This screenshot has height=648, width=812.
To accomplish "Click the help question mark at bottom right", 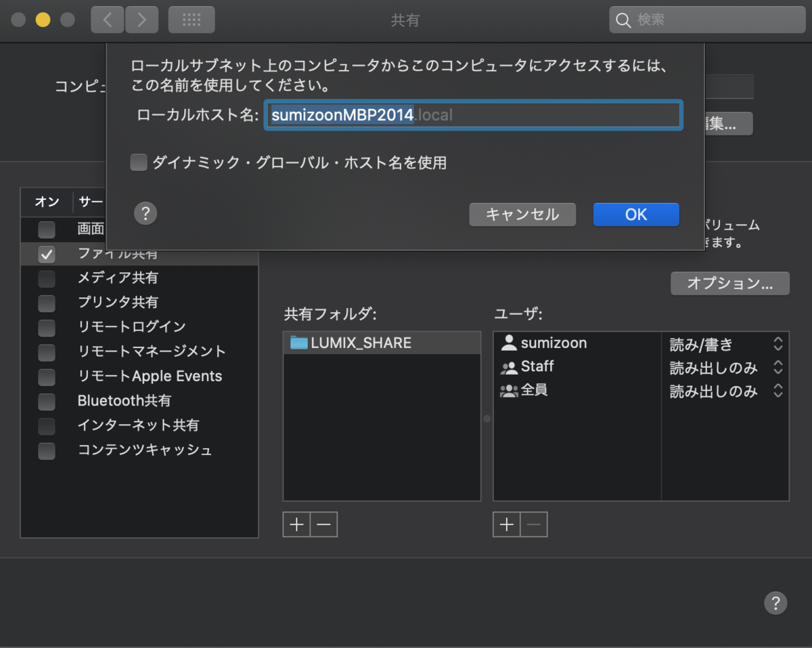I will pos(775,603).
